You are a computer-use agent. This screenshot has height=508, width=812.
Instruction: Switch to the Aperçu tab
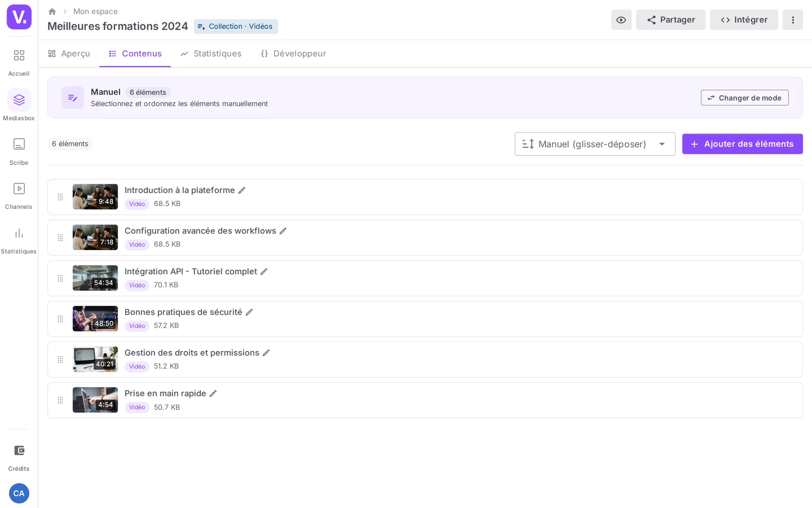69,53
